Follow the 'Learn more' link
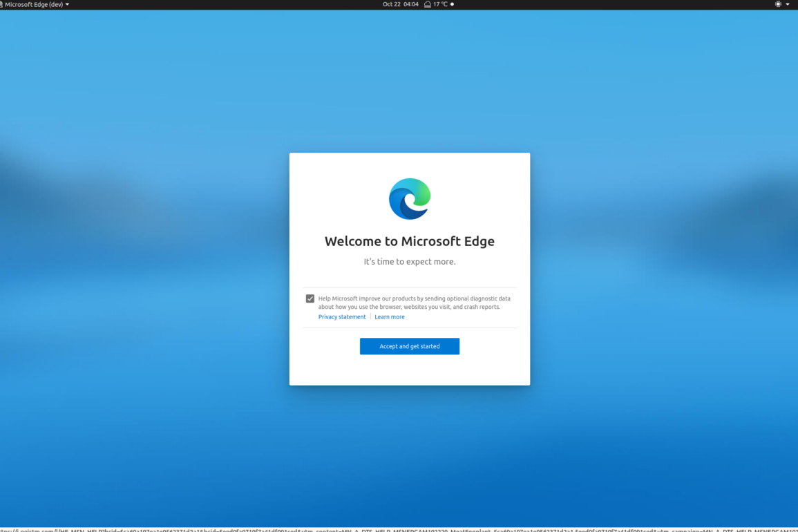 pyautogui.click(x=390, y=317)
